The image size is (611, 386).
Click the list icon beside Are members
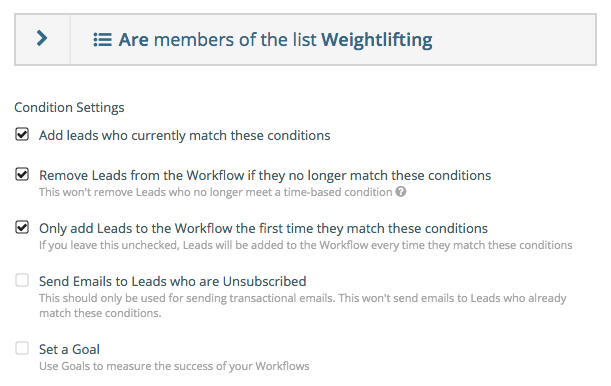point(102,40)
